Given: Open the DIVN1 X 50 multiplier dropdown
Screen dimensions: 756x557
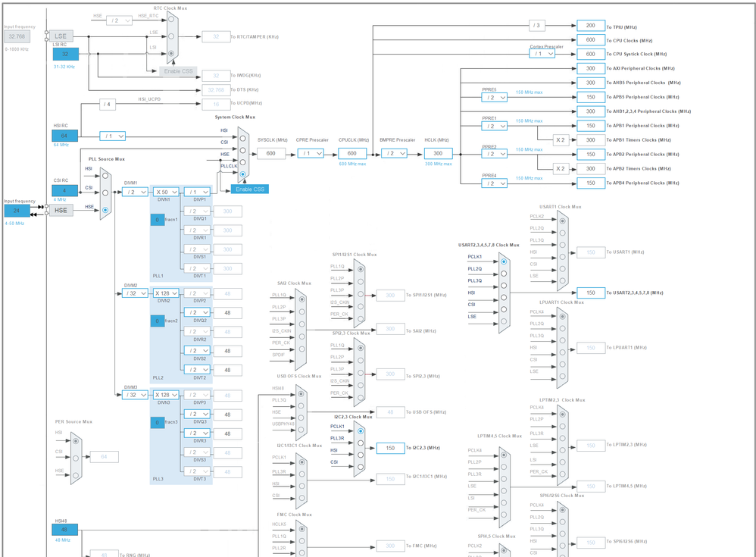Looking at the screenshot, I should click(167, 192).
